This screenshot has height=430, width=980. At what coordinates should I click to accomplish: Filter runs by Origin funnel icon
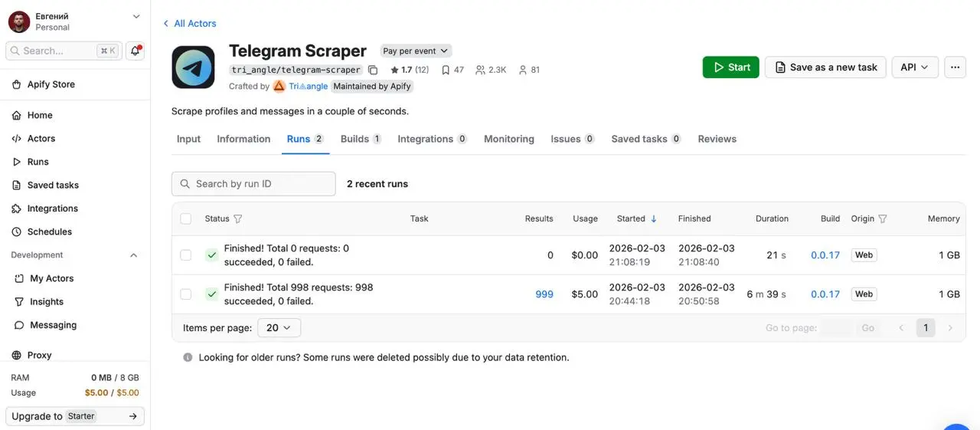pyautogui.click(x=883, y=219)
